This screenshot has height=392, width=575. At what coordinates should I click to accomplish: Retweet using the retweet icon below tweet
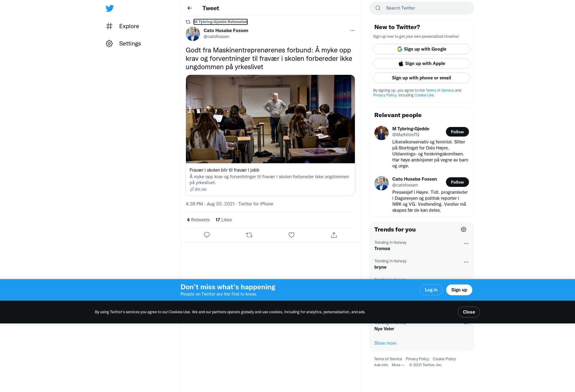pyautogui.click(x=249, y=235)
